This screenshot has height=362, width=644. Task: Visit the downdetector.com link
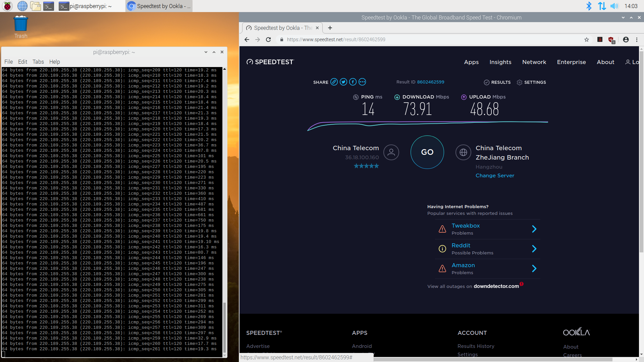point(496,286)
